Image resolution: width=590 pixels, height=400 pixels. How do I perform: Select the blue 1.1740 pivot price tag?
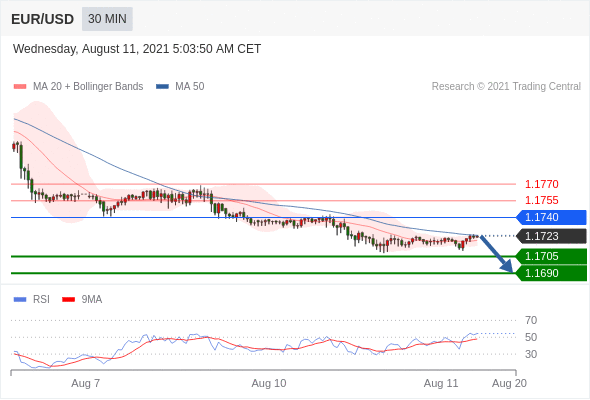pyautogui.click(x=551, y=217)
